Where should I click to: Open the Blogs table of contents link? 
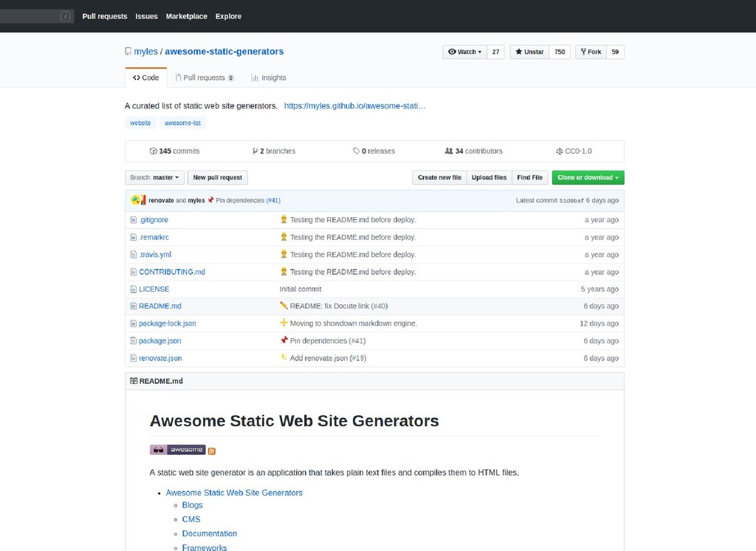pos(193,505)
